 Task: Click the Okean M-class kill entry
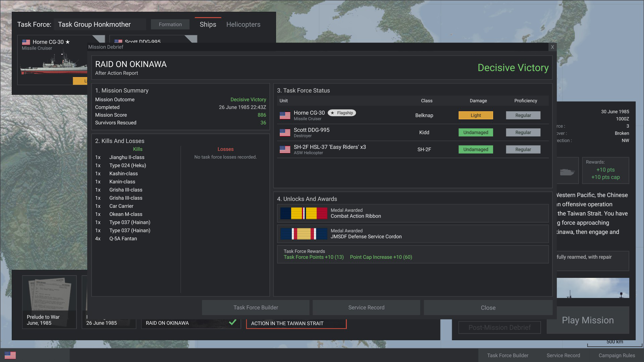126,214
